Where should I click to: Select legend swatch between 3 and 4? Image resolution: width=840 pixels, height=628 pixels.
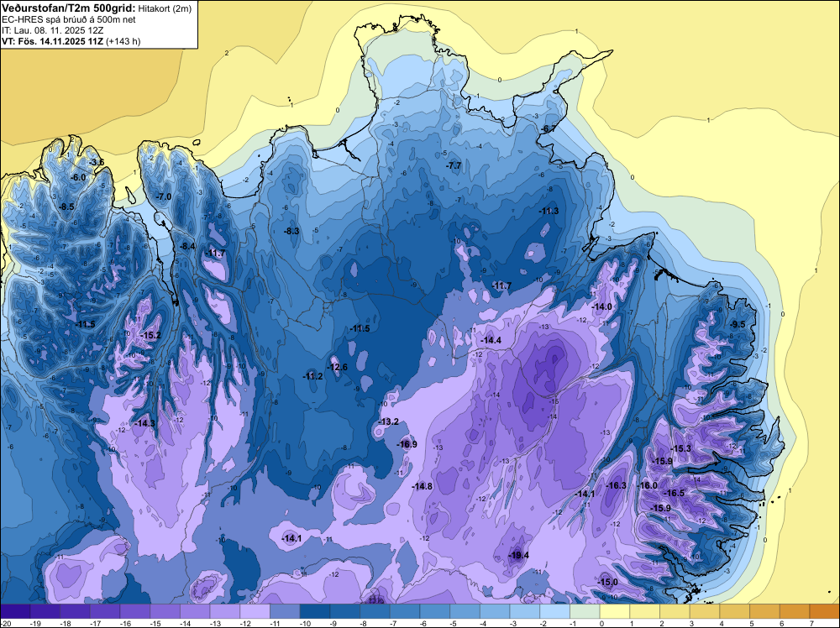[x=705, y=611]
